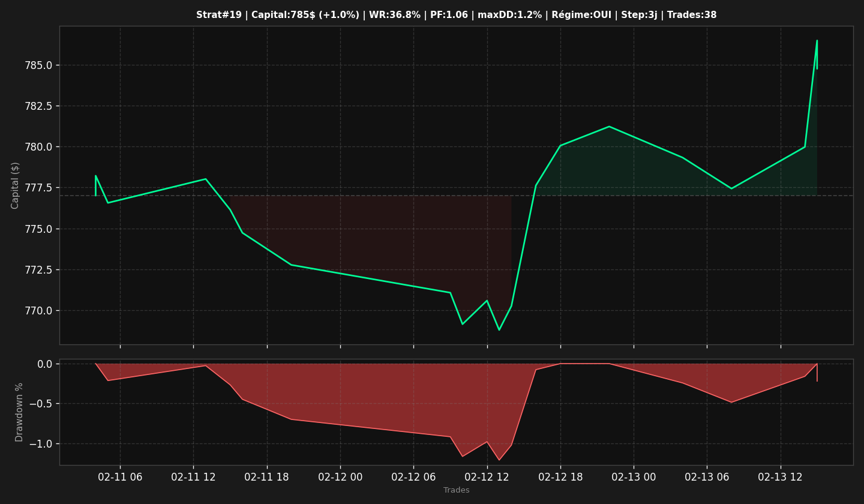The width and height of the screenshot is (864, 504).
Task: Click the '02-13 00' time axis label
Action: [634, 478]
